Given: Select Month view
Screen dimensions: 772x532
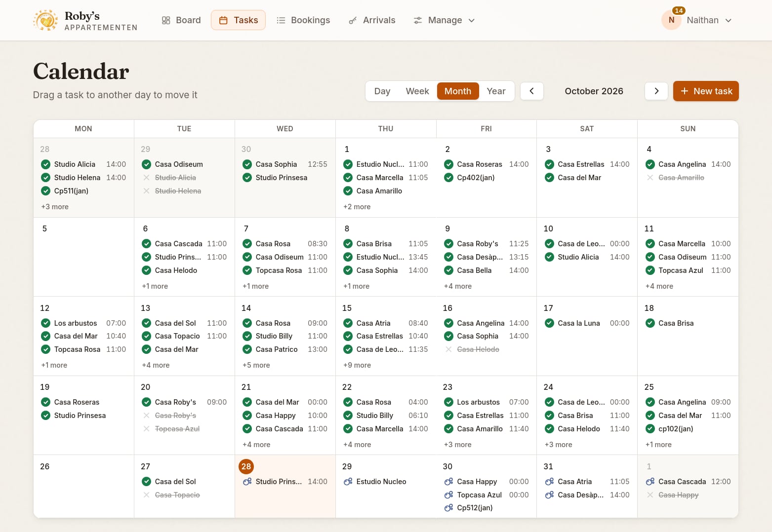Looking at the screenshot, I should click(x=458, y=91).
